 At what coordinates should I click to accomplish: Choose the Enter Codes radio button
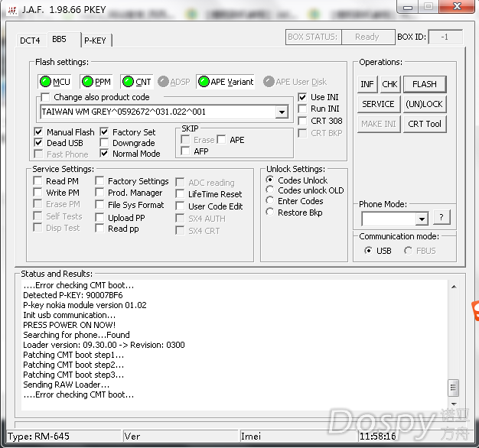270,200
